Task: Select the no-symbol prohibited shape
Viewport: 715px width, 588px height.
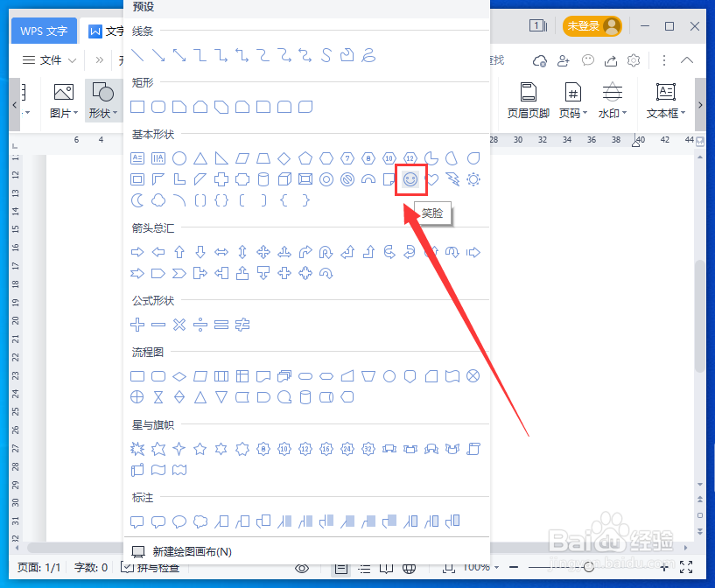Action: coord(347,179)
